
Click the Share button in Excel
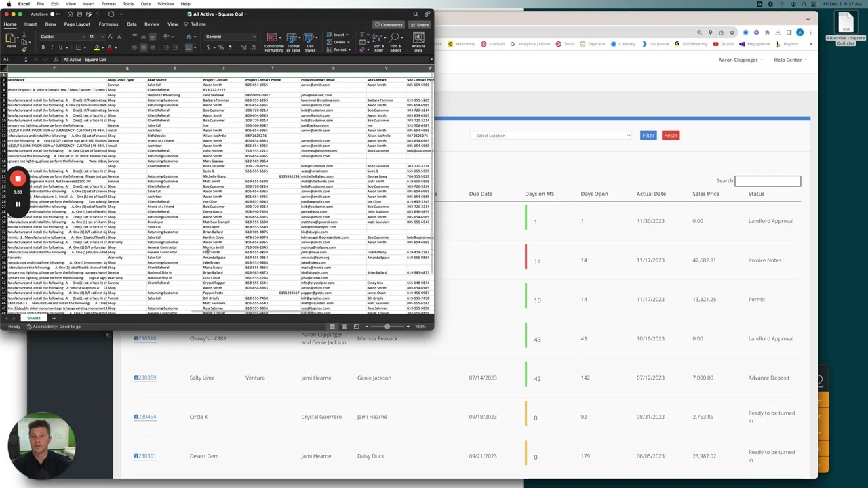[x=419, y=25]
